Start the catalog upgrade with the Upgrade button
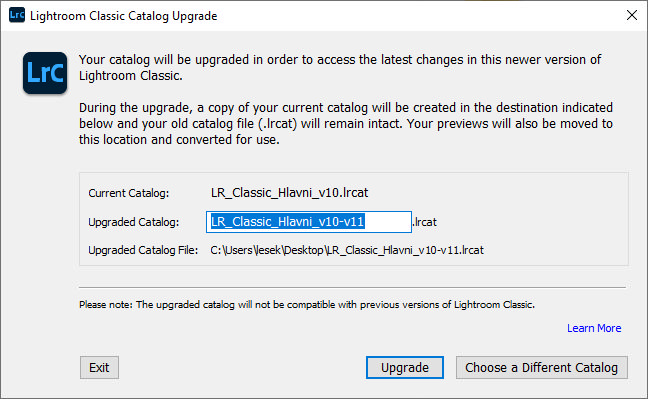 click(x=405, y=367)
